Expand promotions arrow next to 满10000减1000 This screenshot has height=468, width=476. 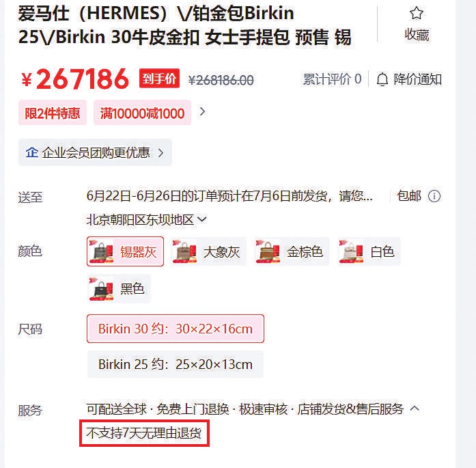tap(202, 112)
